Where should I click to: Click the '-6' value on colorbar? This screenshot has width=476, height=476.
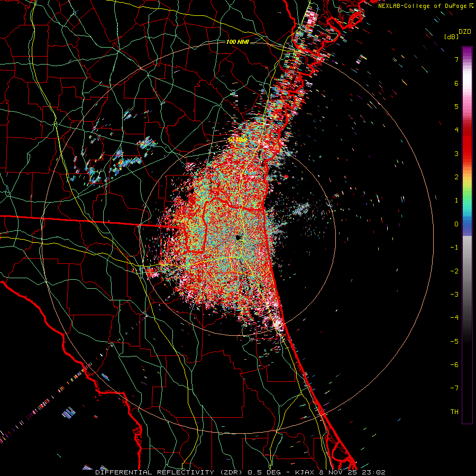[x=454, y=365]
